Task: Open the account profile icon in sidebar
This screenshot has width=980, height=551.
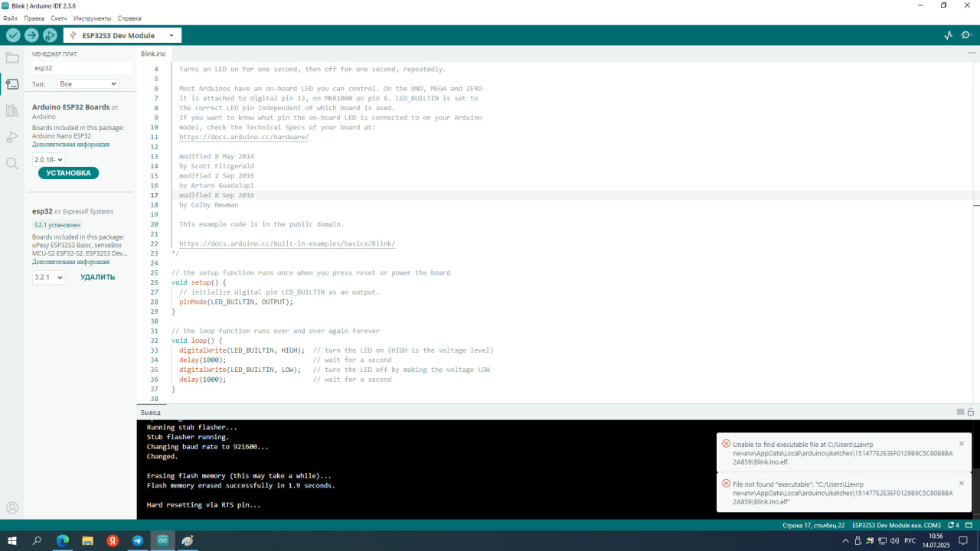Action: 12,507
